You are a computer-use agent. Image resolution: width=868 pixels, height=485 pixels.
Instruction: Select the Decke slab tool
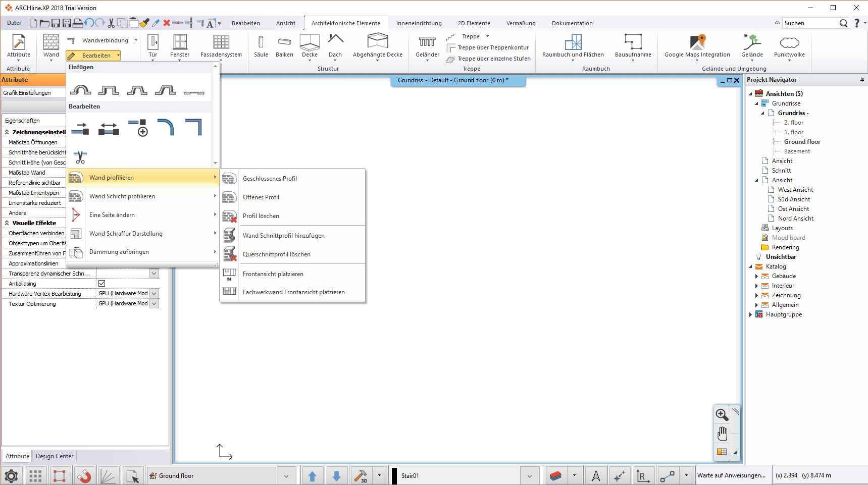[310, 46]
